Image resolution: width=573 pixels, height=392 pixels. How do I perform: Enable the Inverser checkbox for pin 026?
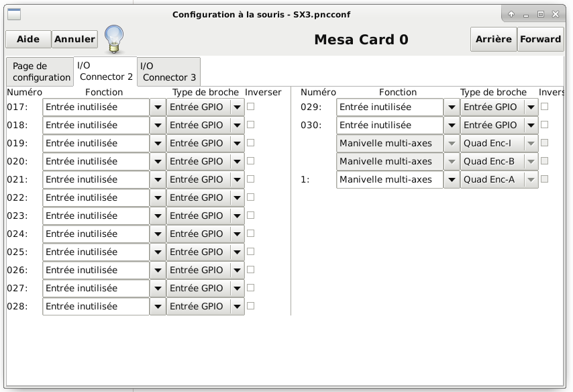(251, 270)
